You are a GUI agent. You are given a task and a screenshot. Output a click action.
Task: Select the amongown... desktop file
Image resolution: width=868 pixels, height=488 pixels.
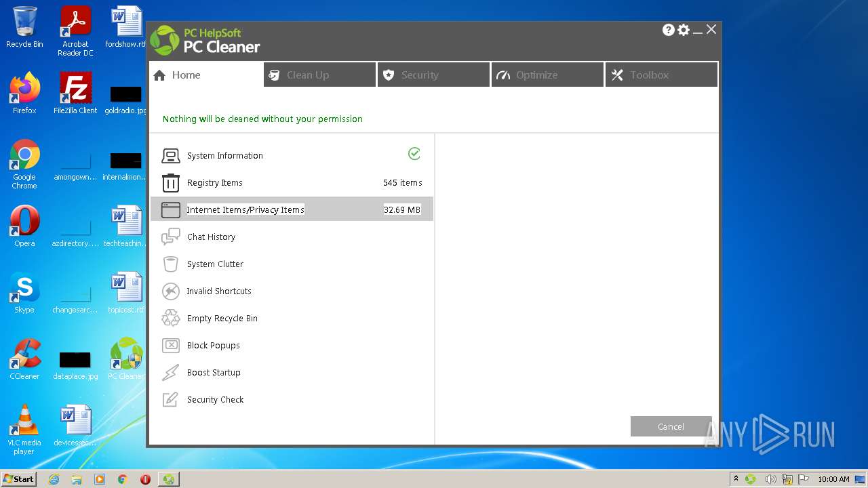(75, 168)
